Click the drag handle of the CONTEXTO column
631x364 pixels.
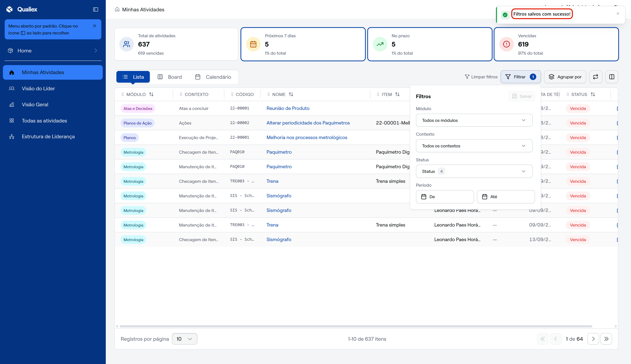181,94
